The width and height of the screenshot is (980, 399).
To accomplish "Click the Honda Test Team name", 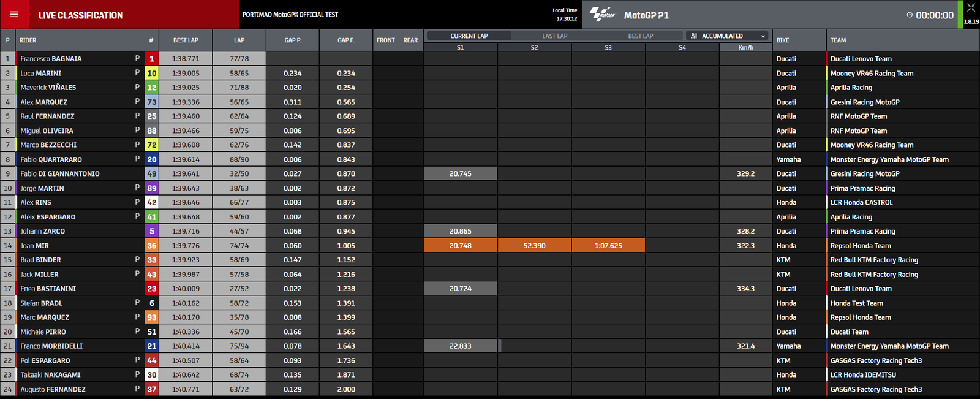I will click(857, 303).
